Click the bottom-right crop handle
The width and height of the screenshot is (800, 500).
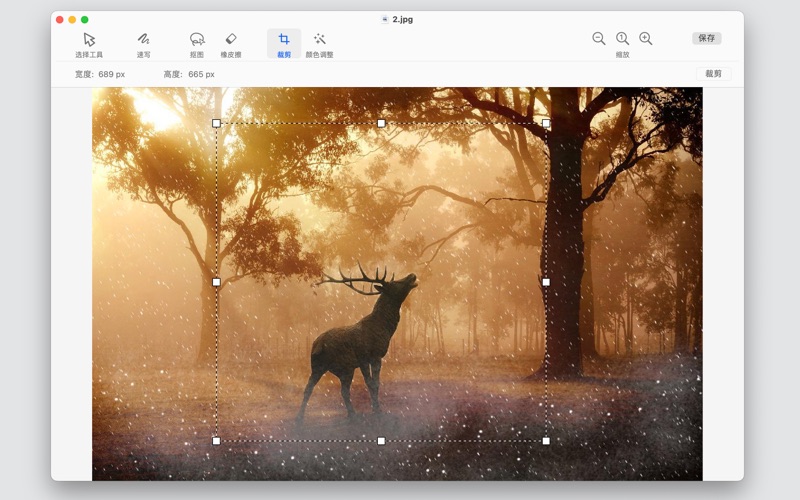pyautogui.click(x=546, y=440)
